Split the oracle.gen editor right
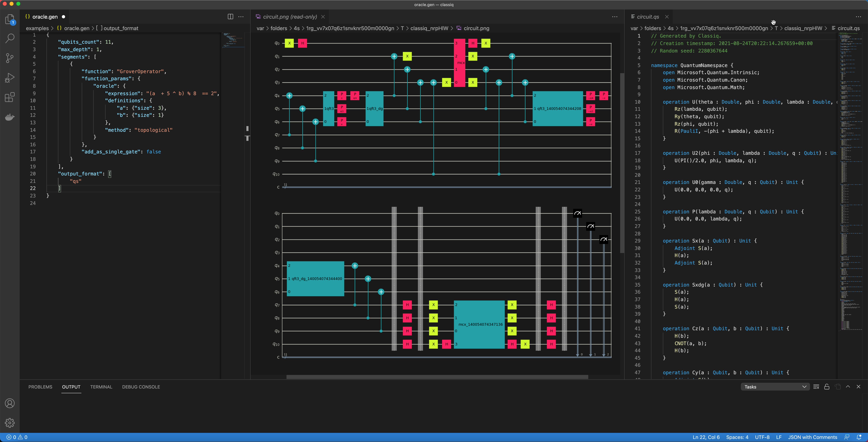868x442 pixels. click(231, 16)
